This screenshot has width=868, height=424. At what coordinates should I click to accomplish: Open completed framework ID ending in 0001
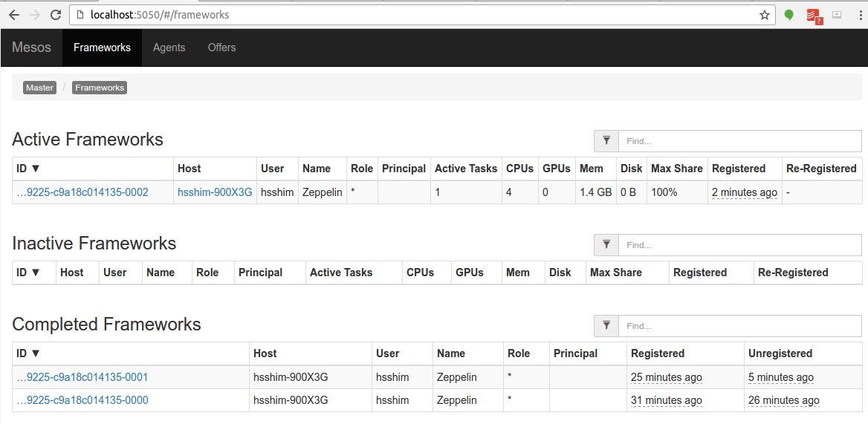coord(82,377)
